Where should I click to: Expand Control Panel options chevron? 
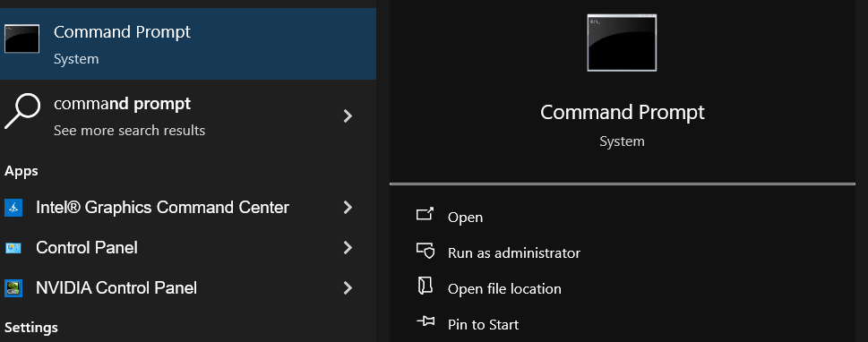348,247
